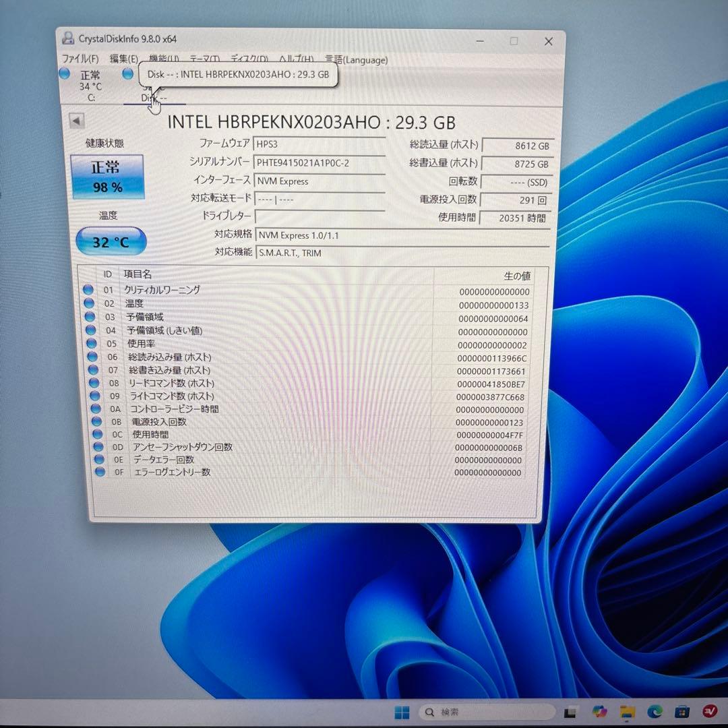
Task: Click status circle for 0C 使用時間 row
Action: coord(98,434)
